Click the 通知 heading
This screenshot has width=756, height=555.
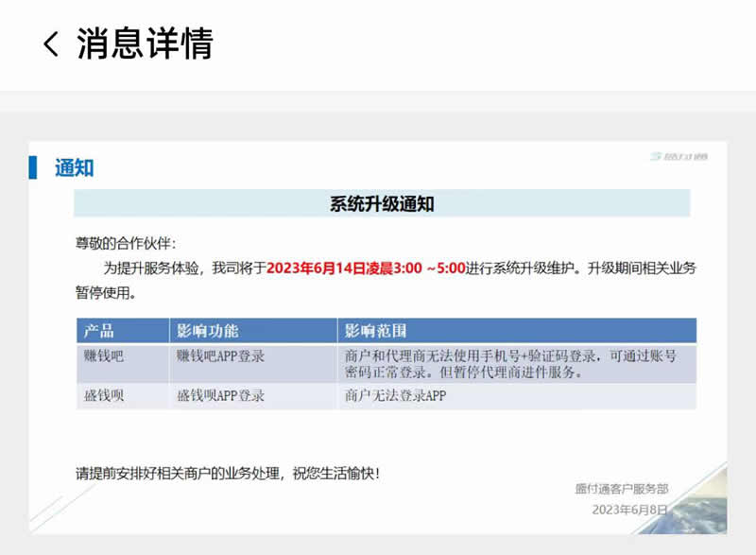click(x=74, y=167)
